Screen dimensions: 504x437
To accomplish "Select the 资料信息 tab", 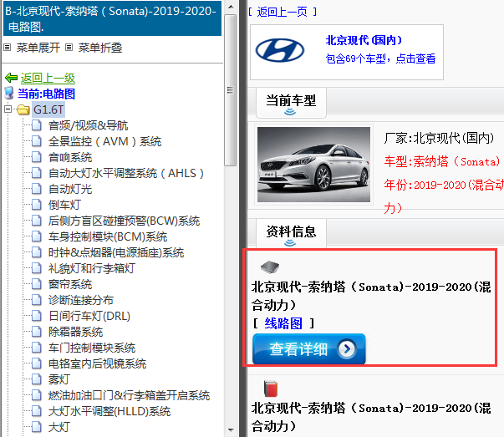I will pos(291,234).
